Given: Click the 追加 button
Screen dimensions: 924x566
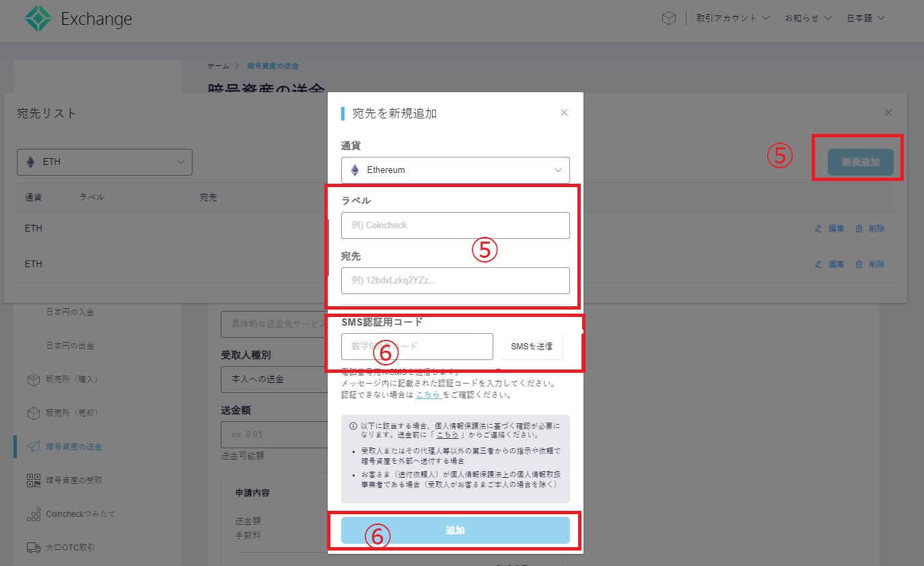Looking at the screenshot, I should click(456, 530).
